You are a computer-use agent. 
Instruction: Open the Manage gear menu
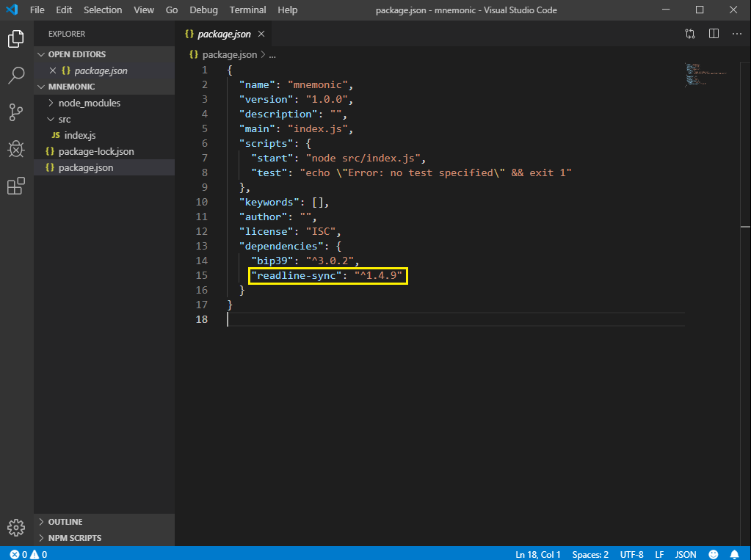coord(16,528)
